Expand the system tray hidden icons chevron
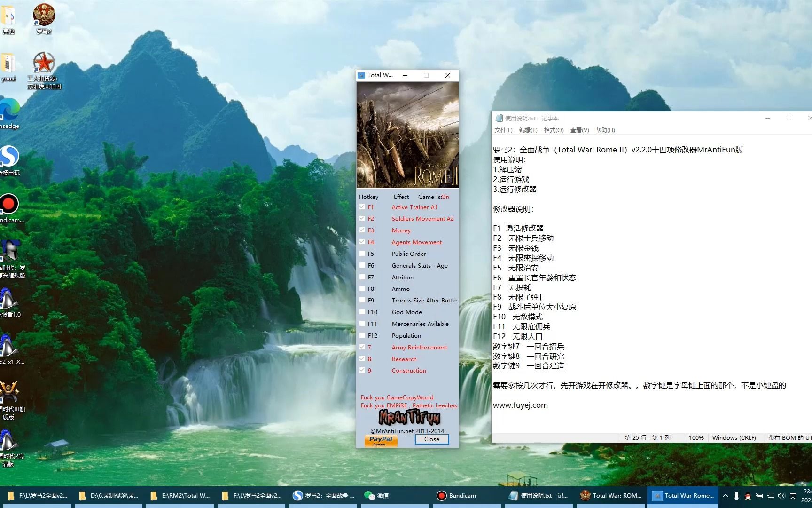 click(726, 496)
